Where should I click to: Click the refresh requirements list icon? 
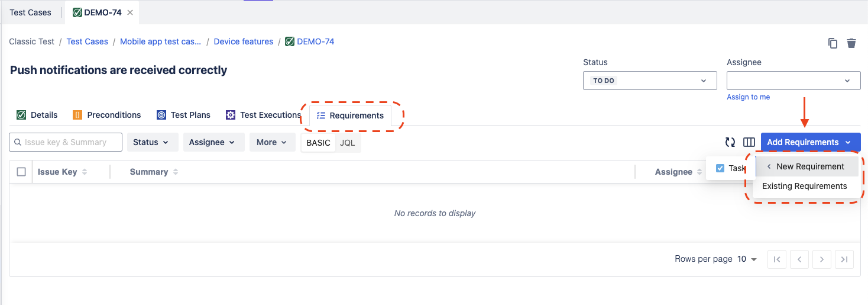tap(730, 142)
